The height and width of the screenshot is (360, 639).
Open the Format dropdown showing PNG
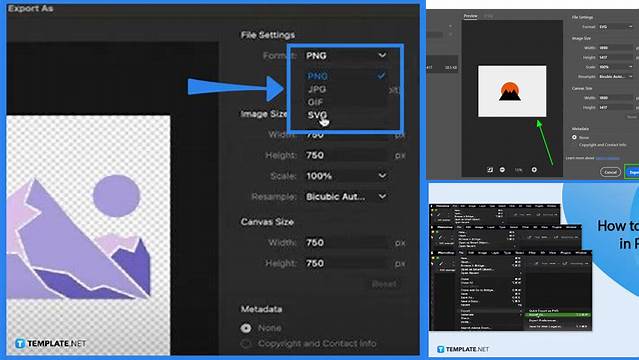click(x=346, y=55)
